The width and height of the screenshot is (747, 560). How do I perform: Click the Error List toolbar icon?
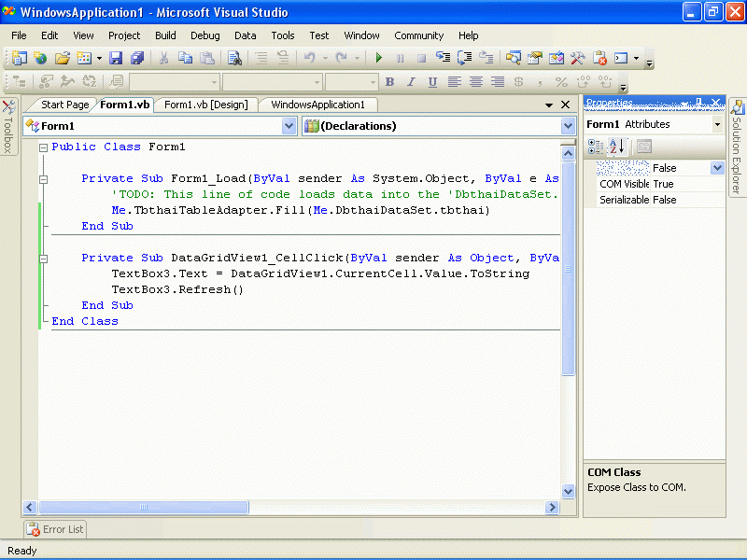599,58
